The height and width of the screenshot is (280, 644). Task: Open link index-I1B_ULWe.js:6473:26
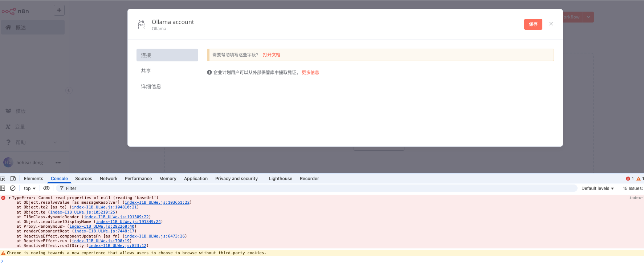(x=155, y=236)
